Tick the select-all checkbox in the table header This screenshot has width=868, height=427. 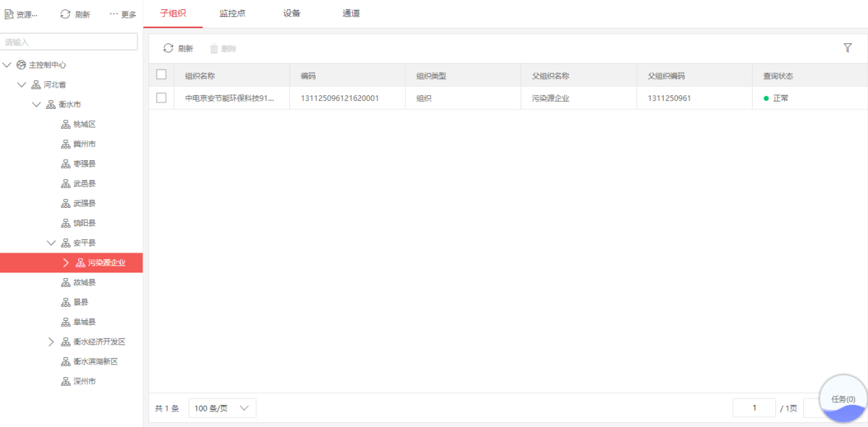click(x=161, y=75)
